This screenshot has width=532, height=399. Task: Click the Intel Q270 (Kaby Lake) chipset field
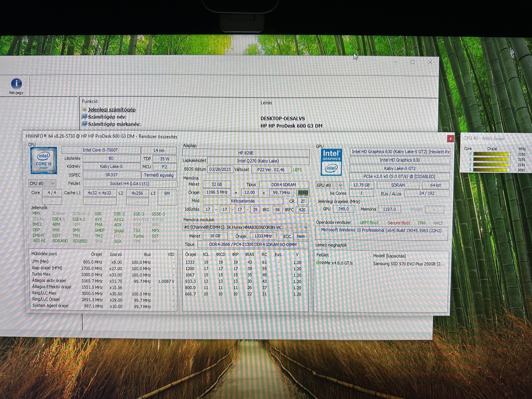click(258, 161)
